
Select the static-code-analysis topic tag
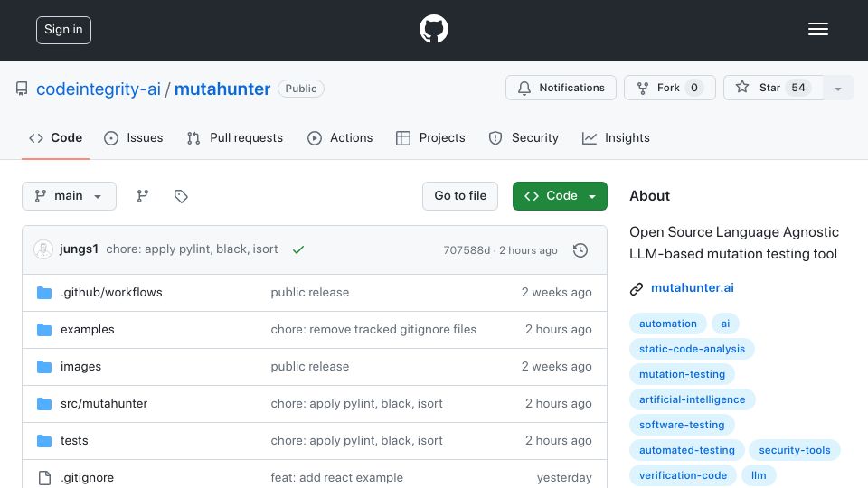(692, 349)
